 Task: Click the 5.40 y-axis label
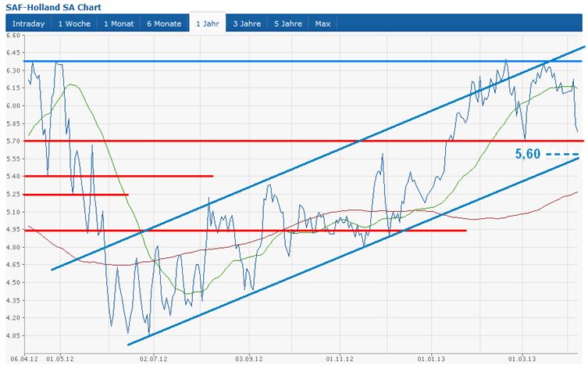13,177
